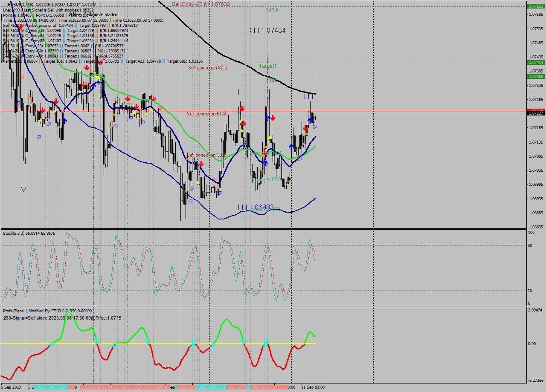Click the 1.07085 price axis value
Viewport: 546px width, 392px height.
[535, 156]
